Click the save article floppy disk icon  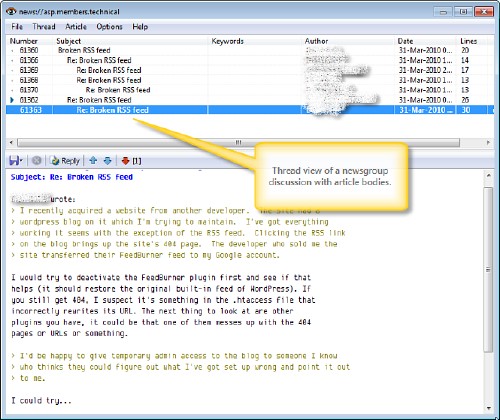tap(14, 161)
